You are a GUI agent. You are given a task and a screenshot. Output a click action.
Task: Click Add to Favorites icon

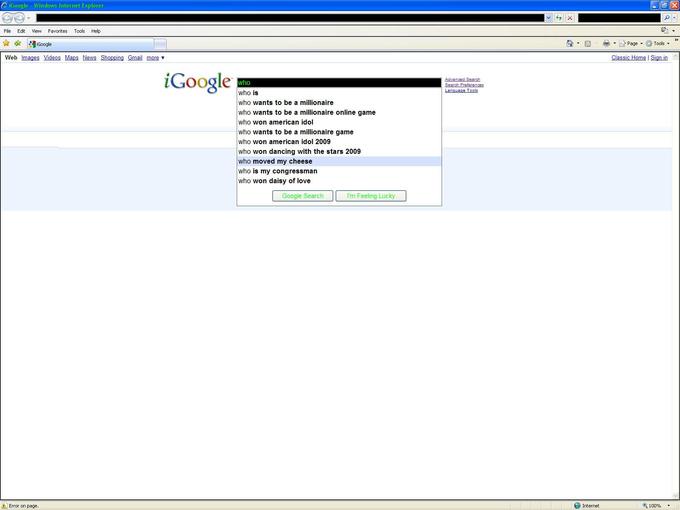click(x=18, y=43)
